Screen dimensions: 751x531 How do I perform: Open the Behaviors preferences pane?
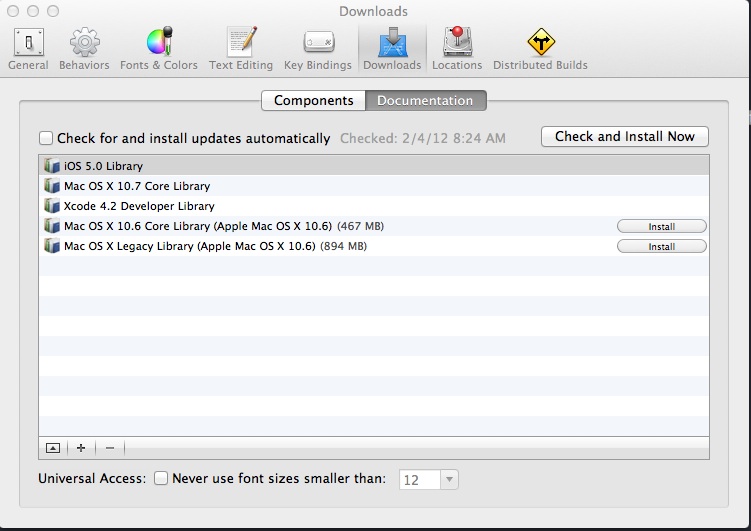tap(84, 49)
